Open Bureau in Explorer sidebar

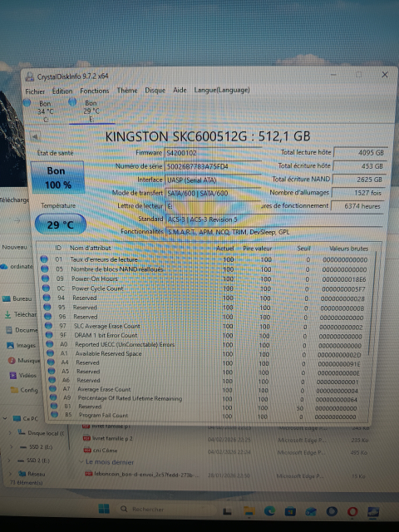17,298
